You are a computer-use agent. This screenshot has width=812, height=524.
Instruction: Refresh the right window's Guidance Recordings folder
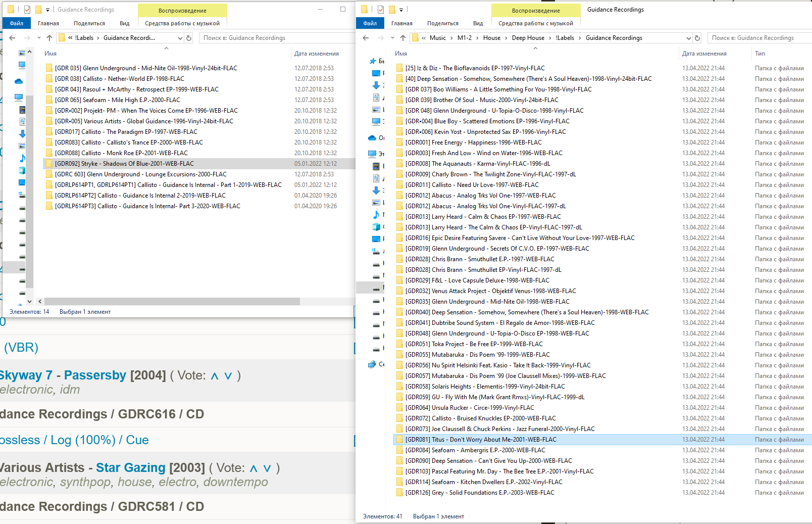coord(697,38)
